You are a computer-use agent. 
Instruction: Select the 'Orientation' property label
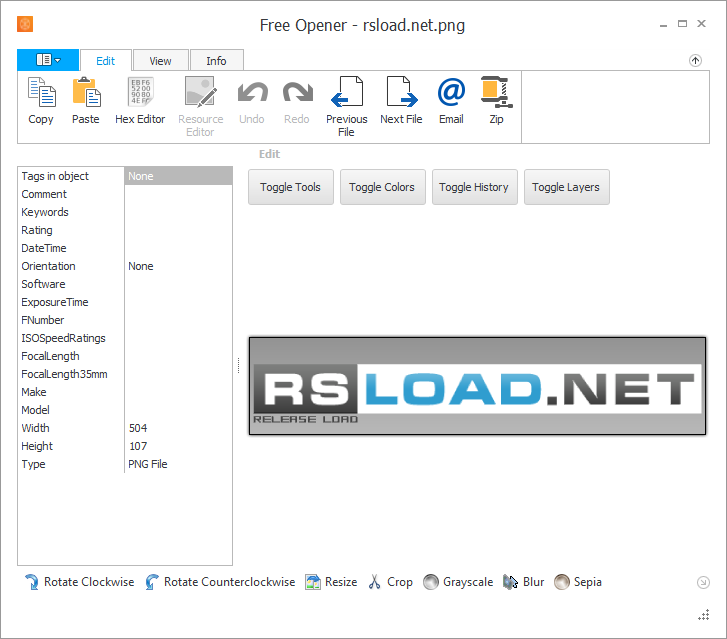tap(48, 266)
